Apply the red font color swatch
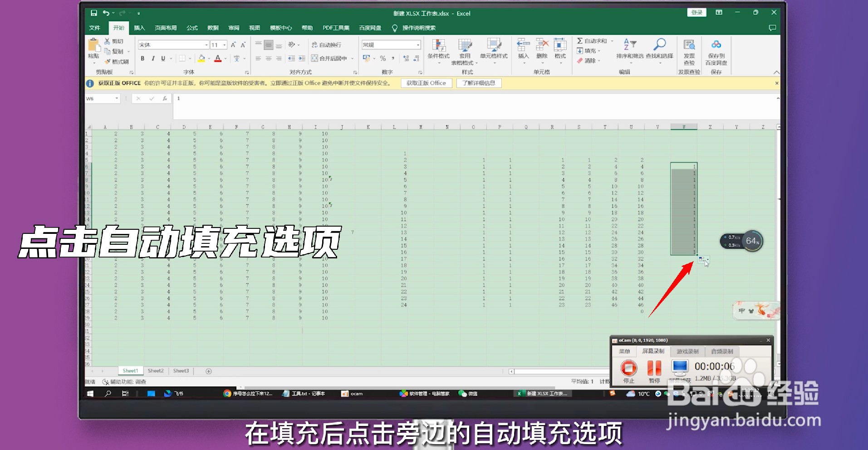Screen dimensions: 868x450 [218, 59]
